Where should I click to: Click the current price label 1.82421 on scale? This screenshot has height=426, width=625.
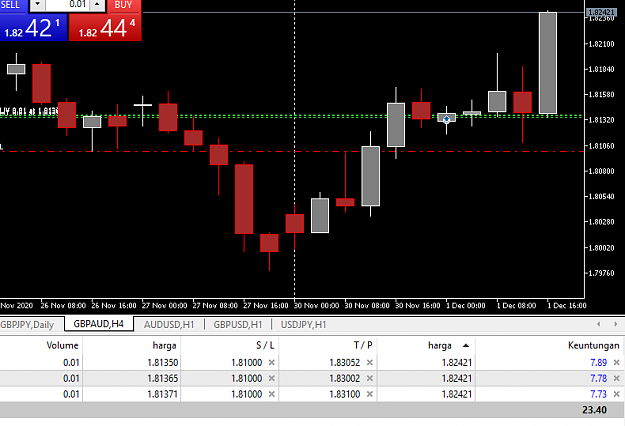click(601, 12)
